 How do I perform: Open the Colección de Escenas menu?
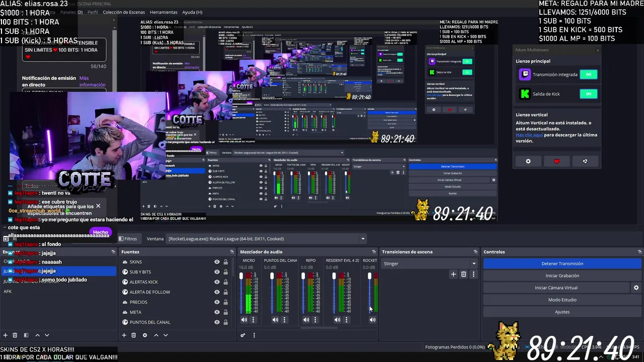point(124,12)
